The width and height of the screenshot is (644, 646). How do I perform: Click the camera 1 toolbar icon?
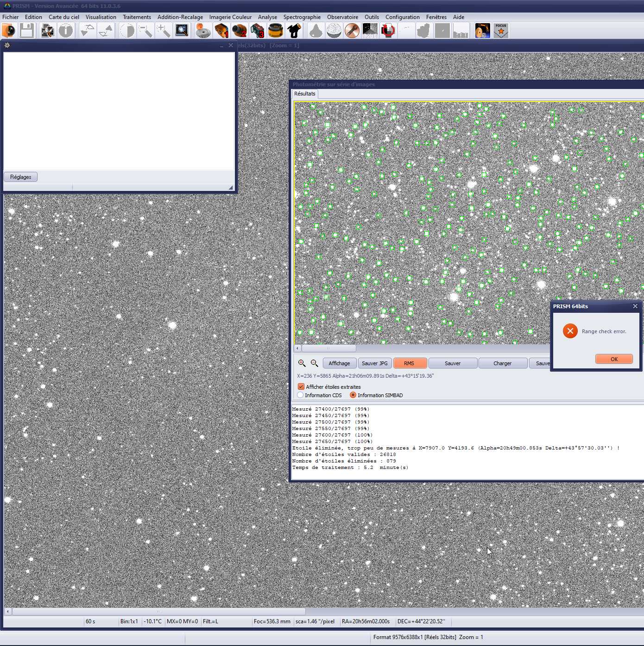point(221,31)
